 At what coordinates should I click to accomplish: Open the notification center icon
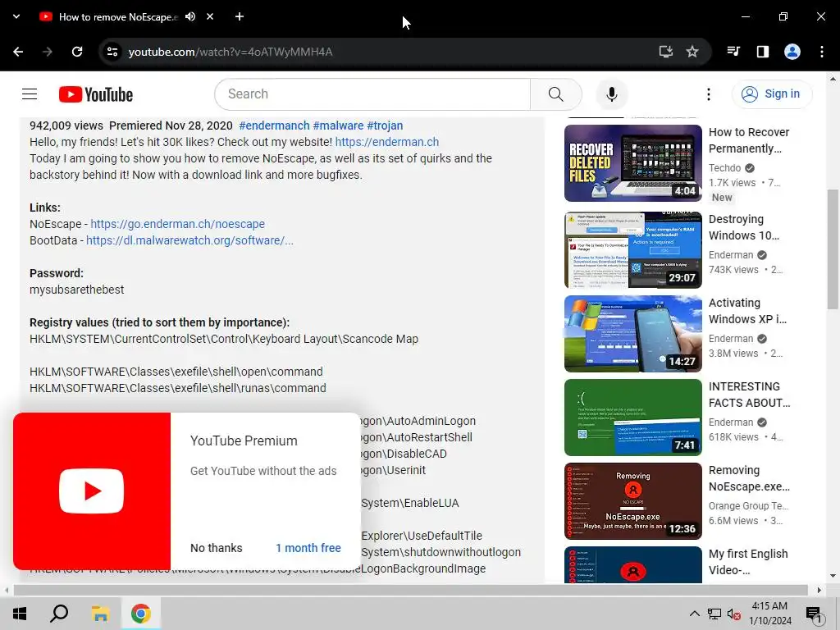[815, 614]
